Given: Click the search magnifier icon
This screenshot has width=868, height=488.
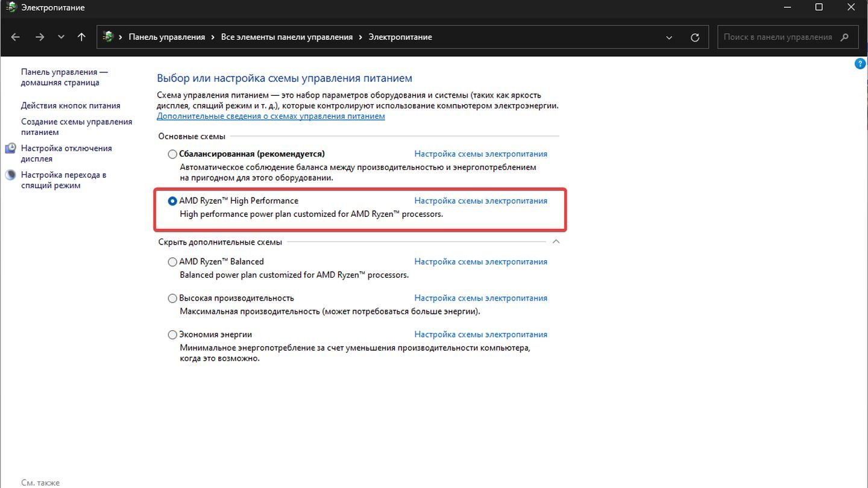Looking at the screenshot, I should (x=845, y=37).
